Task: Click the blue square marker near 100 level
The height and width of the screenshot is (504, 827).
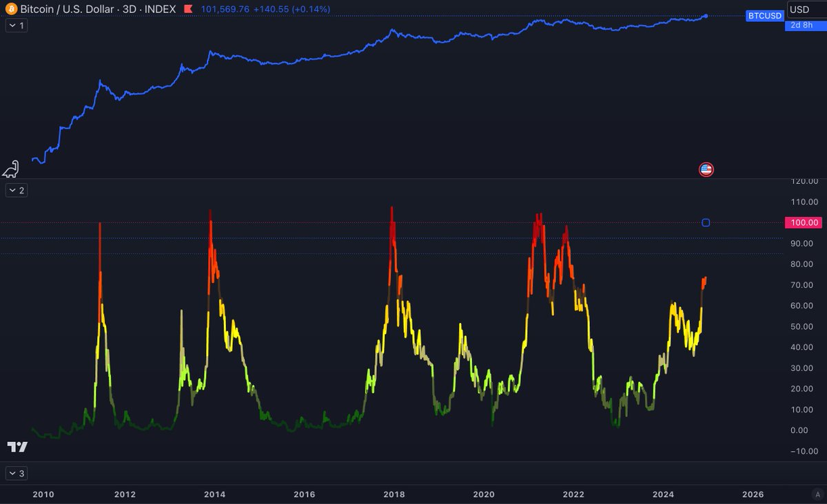Action: click(706, 222)
